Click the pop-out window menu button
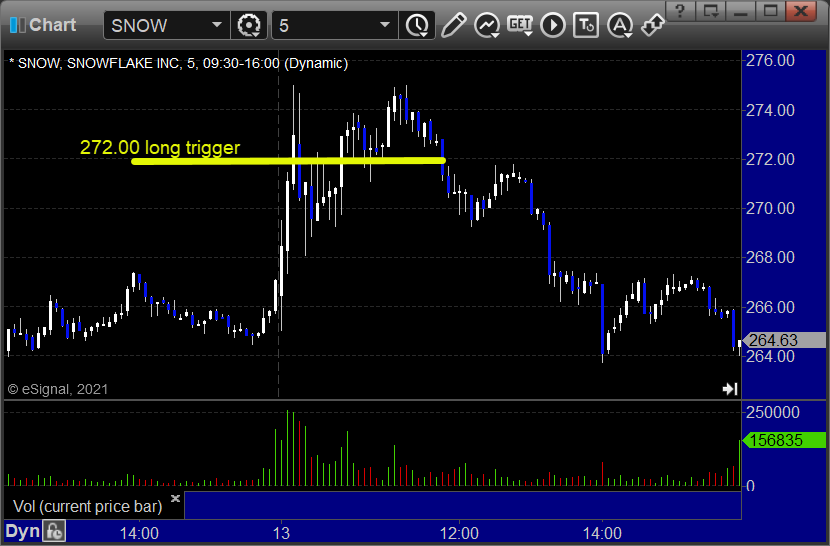The width and height of the screenshot is (830, 546). pos(710,11)
